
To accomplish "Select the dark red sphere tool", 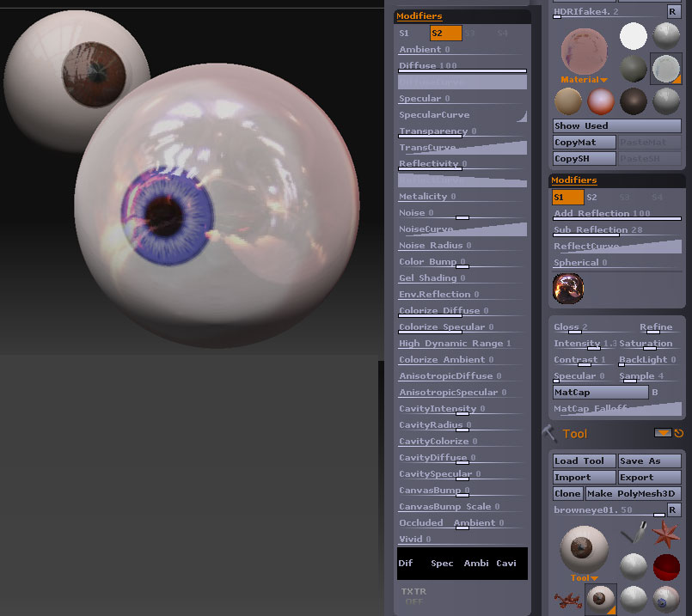I will 666,567.
